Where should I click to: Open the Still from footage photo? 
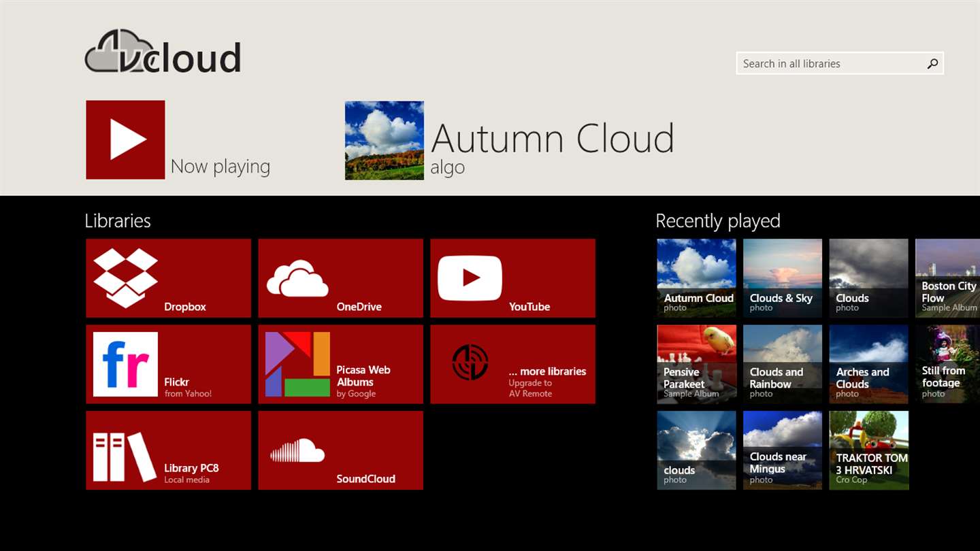(947, 364)
